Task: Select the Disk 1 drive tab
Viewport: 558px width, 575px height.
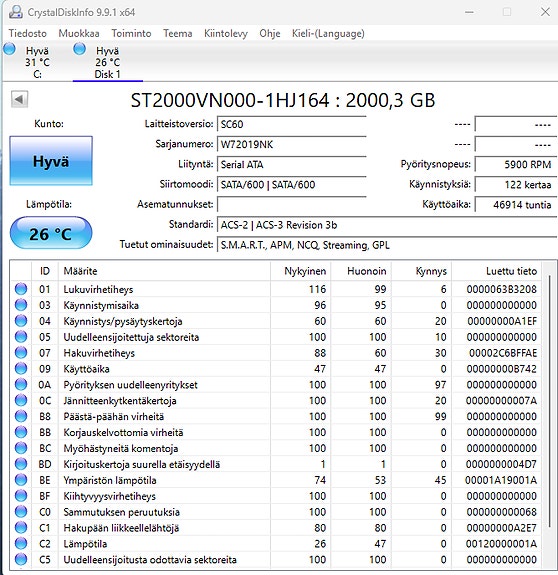Action: click(x=107, y=62)
